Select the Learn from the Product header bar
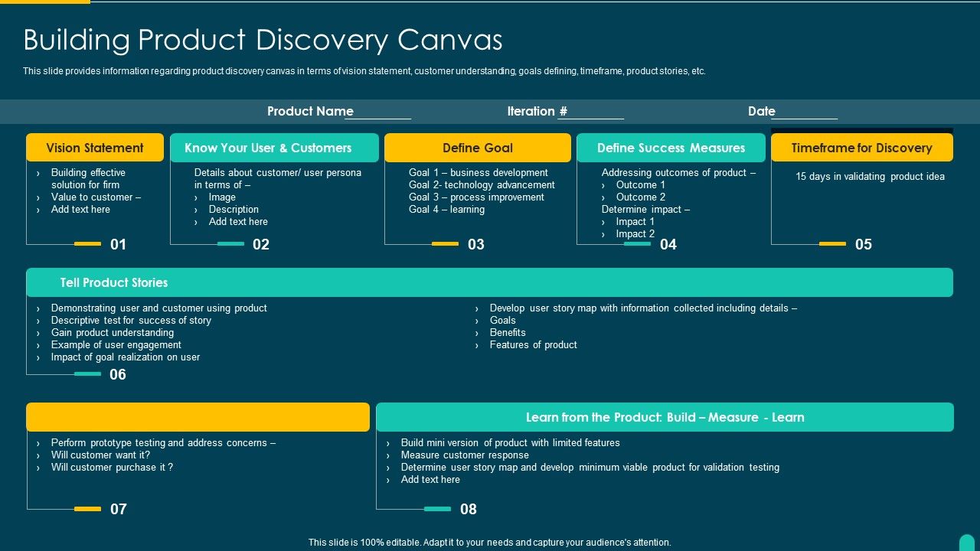This screenshot has width=980, height=551. [665, 417]
